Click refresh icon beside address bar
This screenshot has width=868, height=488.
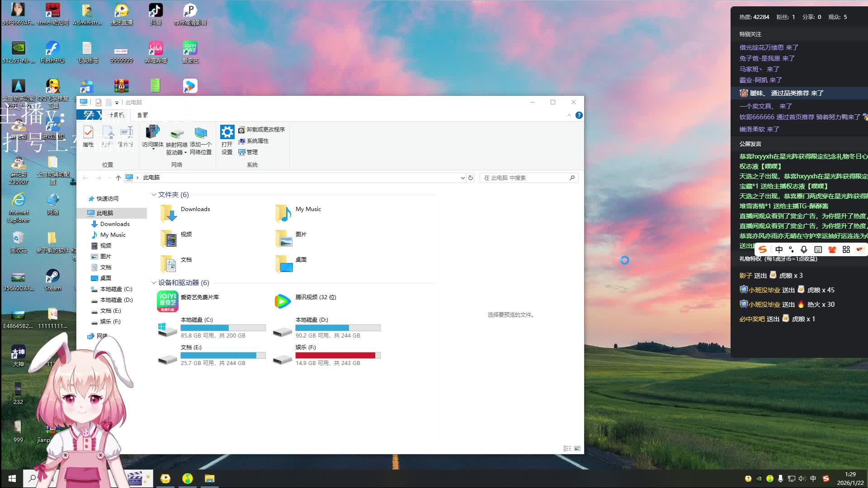point(471,178)
